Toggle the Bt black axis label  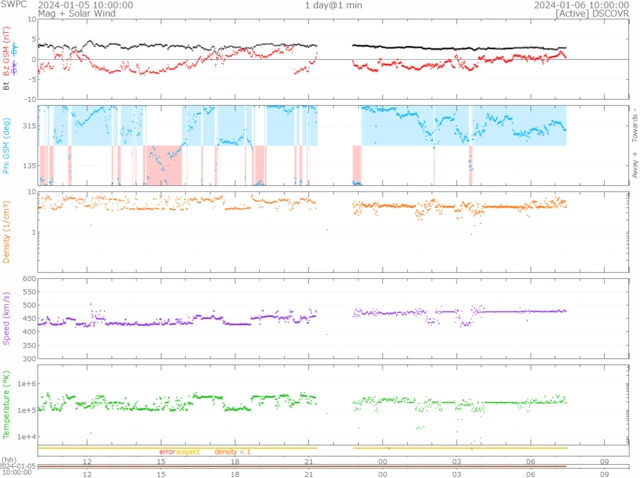[x=7, y=87]
